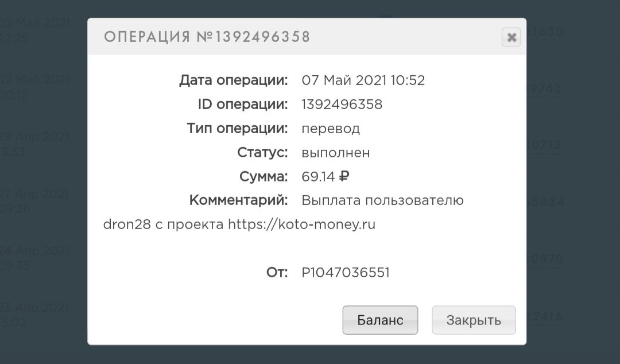This screenshot has height=364, width=620.
Task: Select the amount 69.14 ₽
Action: 325,176
